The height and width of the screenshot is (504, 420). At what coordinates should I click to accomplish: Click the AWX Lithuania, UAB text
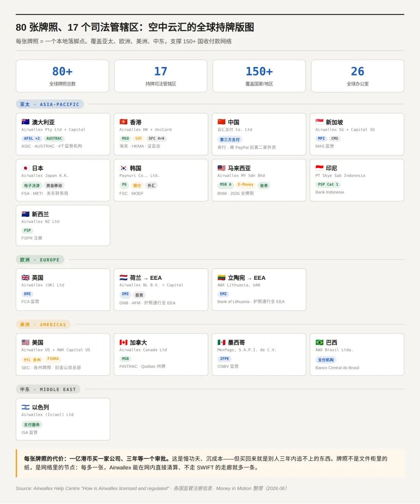(239, 285)
